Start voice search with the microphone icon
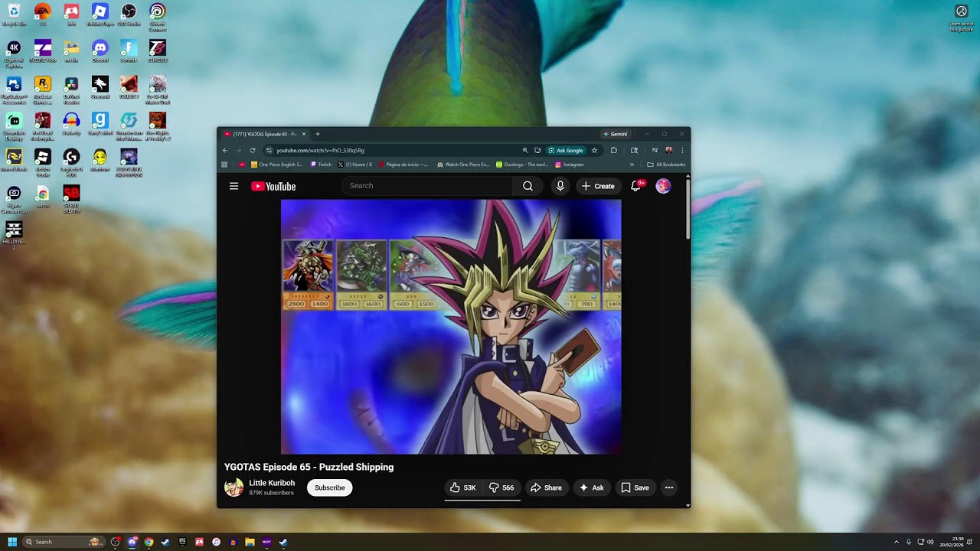The width and height of the screenshot is (980, 551). tap(560, 186)
